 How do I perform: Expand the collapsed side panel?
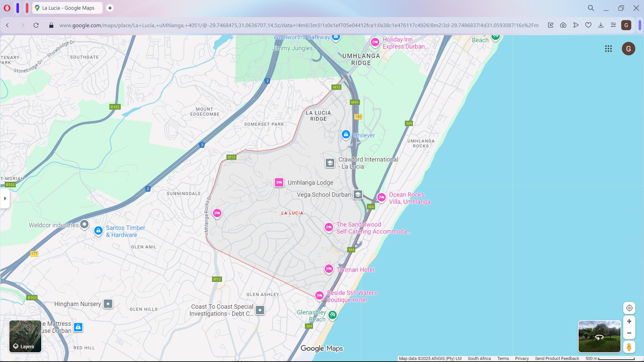click(x=5, y=198)
